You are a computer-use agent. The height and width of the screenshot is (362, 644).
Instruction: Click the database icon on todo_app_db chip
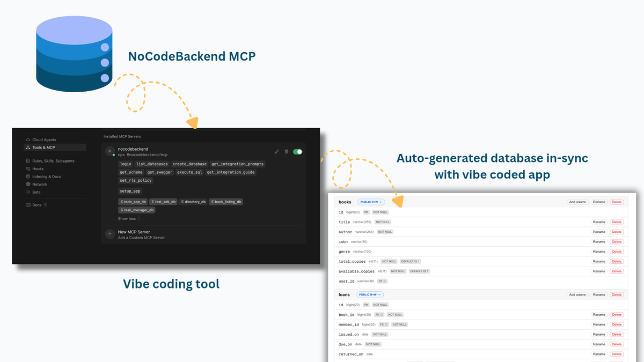click(x=121, y=202)
